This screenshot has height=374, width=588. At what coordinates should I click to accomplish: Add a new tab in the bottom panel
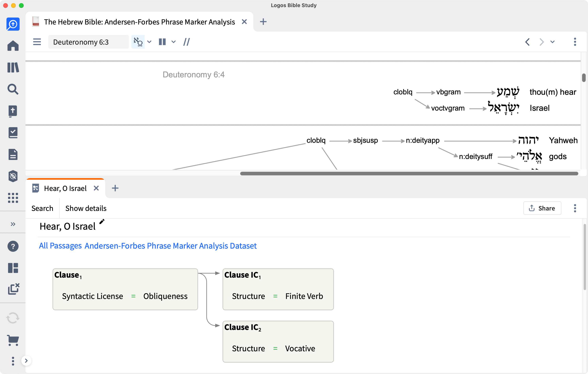(115, 188)
